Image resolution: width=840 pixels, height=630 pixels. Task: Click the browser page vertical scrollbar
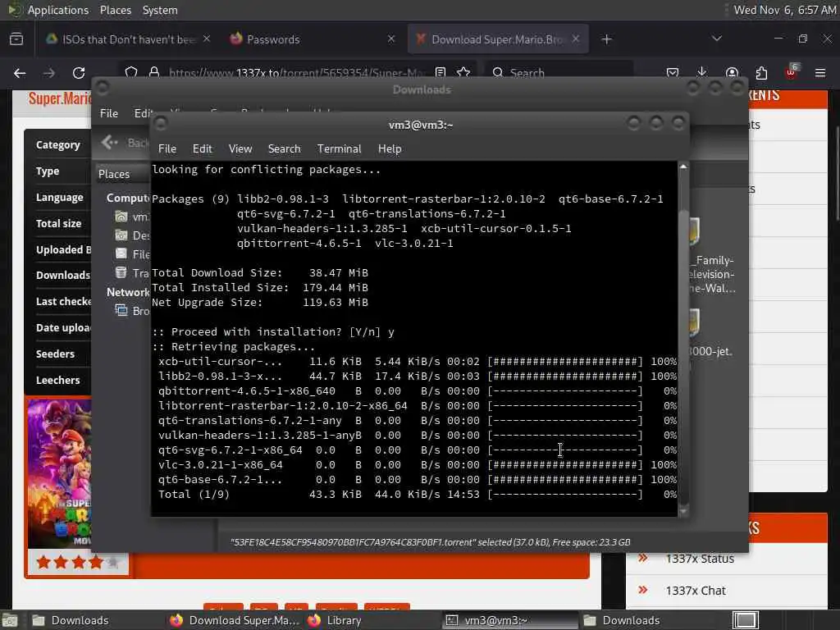836,172
